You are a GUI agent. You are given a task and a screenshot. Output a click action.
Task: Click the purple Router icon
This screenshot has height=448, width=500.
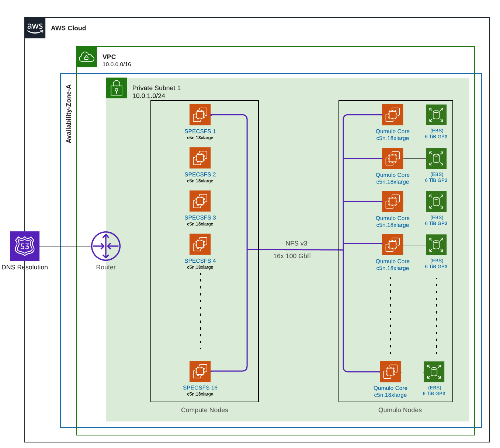[x=106, y=246]
